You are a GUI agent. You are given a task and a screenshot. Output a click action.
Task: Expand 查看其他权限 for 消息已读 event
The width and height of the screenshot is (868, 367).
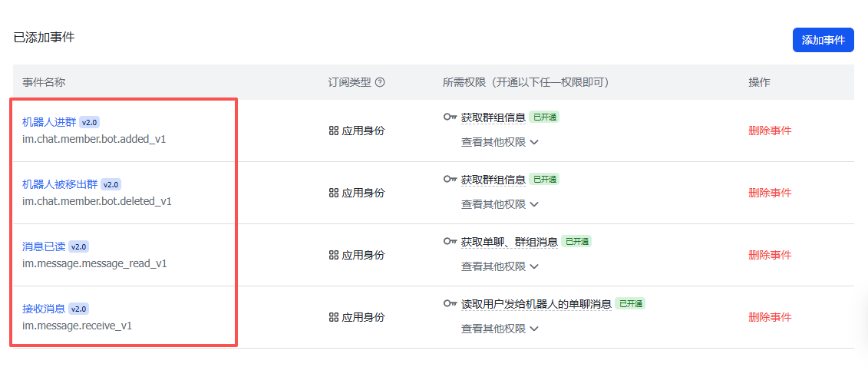(500, 266)
